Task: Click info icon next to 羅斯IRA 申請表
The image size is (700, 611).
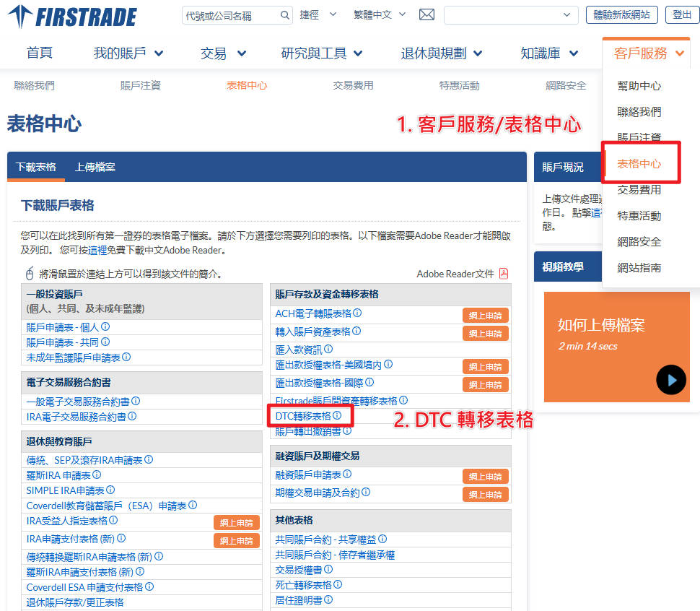Action: pyautogui.click(x=97, y=475)
